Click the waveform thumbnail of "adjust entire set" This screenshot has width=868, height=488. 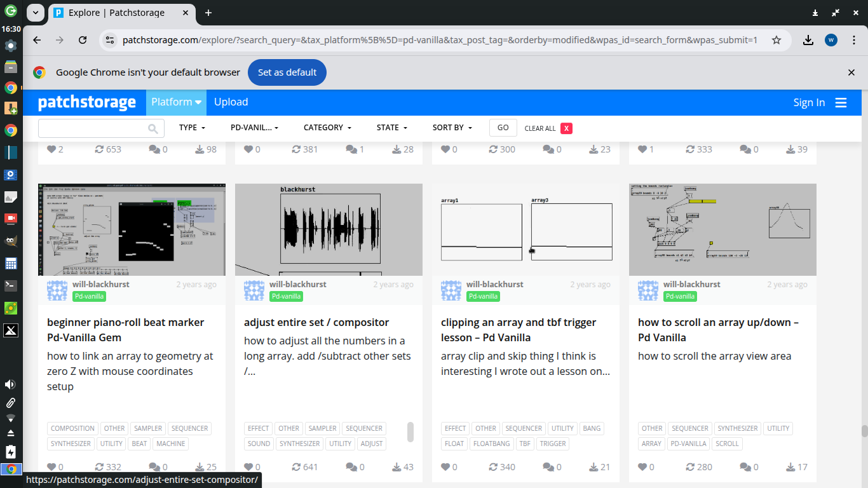(329, 229)
